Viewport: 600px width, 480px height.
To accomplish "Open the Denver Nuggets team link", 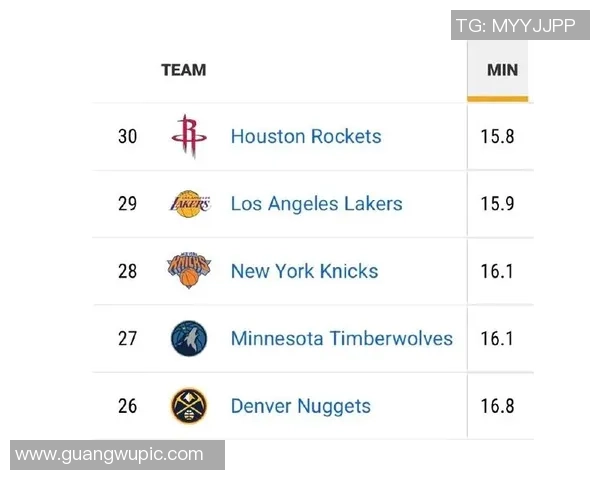I will pos(300,406).
